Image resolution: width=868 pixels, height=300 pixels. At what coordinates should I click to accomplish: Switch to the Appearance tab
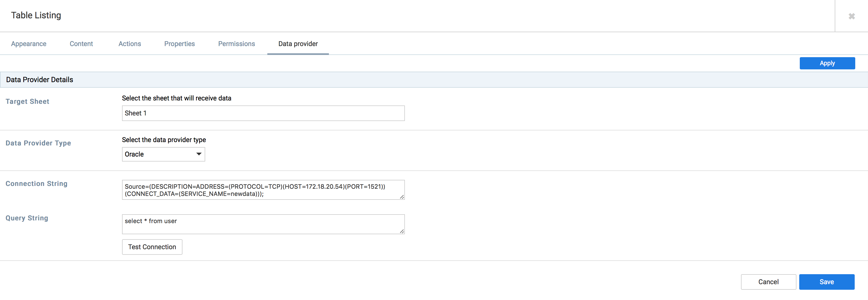pos(29,44)
